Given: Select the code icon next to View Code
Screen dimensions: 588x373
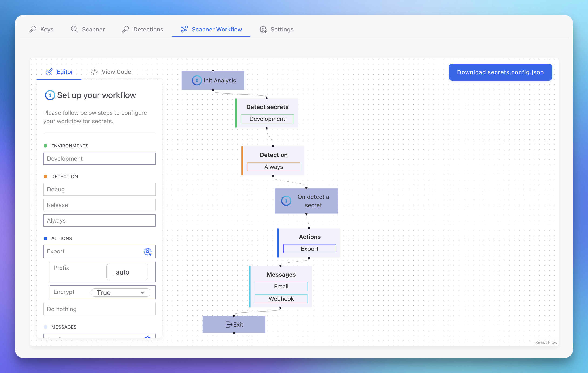Looking at the screenshot, I should click(x=94, y=71).
